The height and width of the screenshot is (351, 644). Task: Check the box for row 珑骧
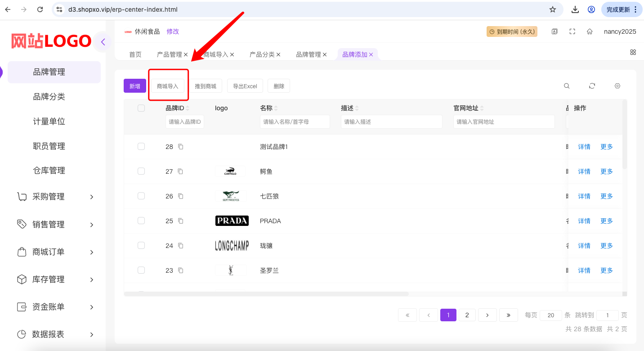coord(141,245)
